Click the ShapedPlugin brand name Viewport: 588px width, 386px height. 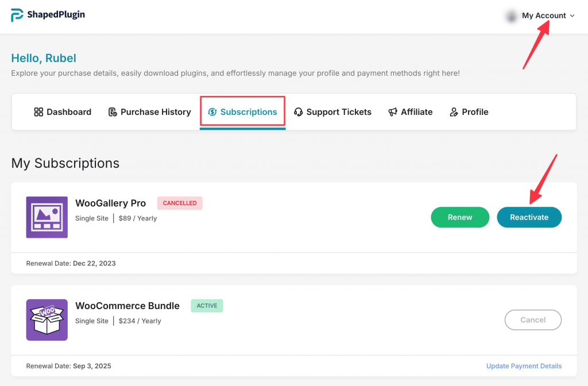tap(56, 14)
